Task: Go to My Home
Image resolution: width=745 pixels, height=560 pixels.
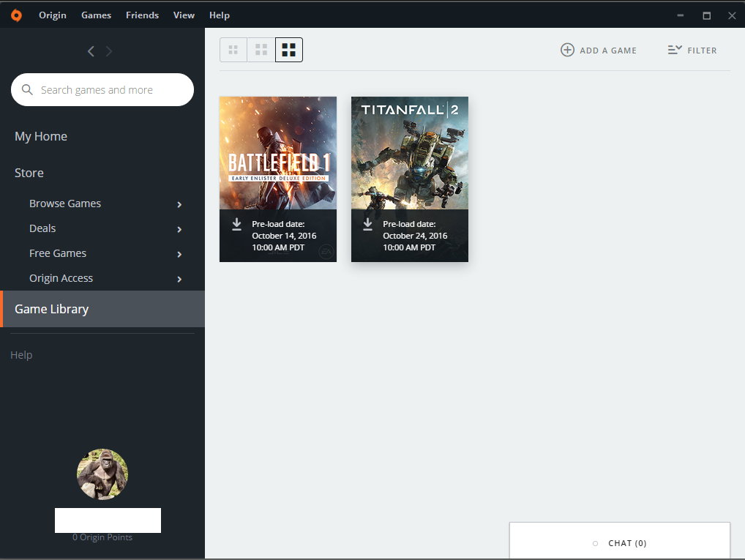Action: click(41, 136)
